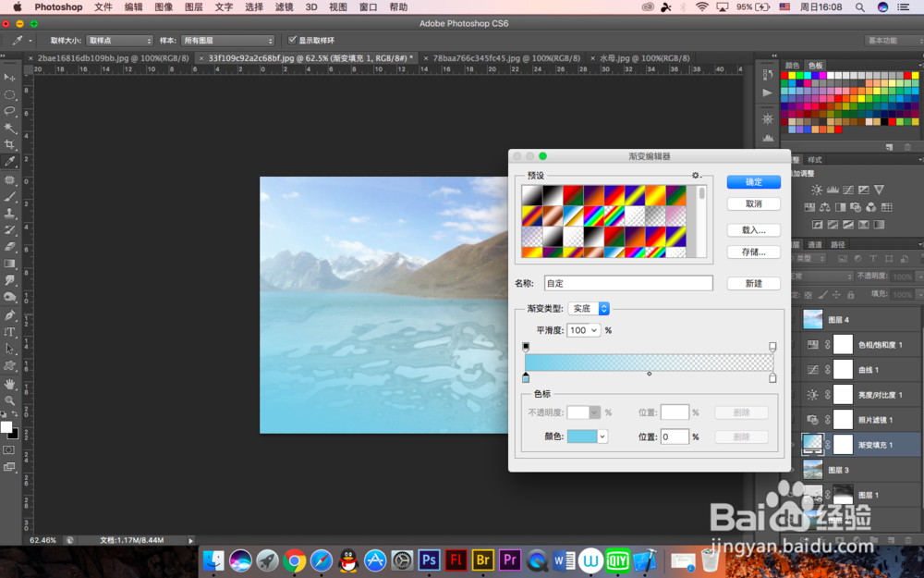
Task: Click the Photo Filter adjustment icon
Action: point(855,207)
